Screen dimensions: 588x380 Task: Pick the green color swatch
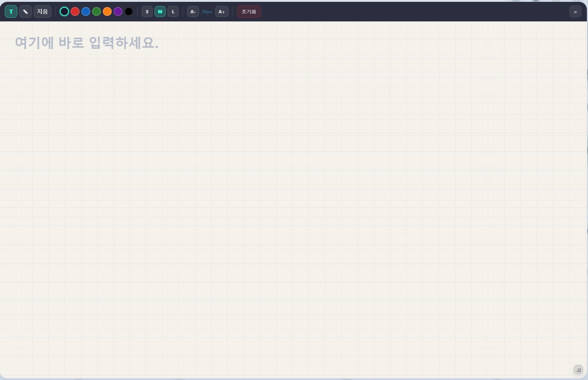point(97,12)
